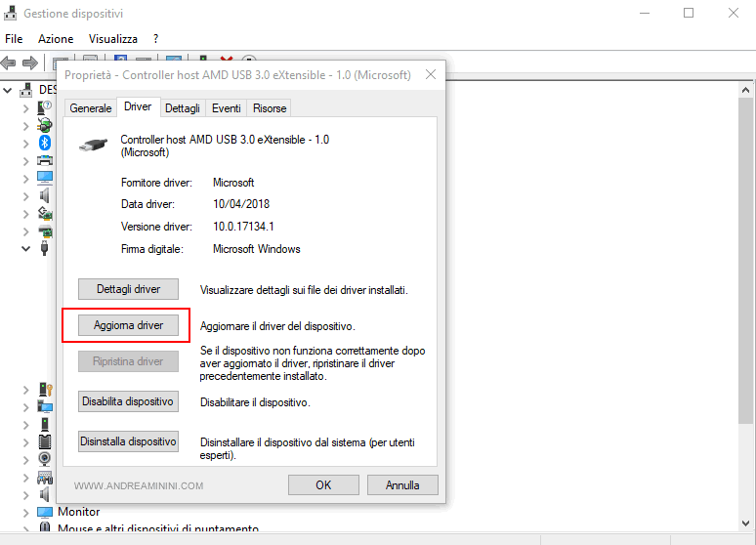756x545 pixels.
Task: Click the Forward arrow in the toolbar
Action: click(30, 63)
